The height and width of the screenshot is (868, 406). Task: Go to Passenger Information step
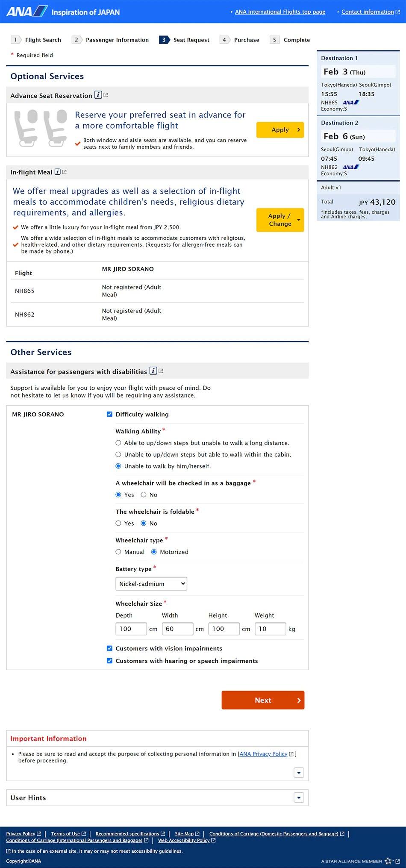tap(111, 40)
